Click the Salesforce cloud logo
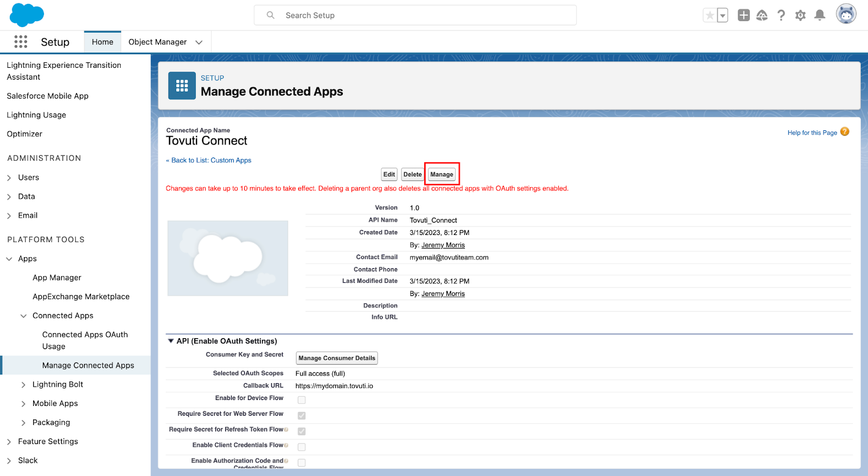Viewport: 868px width, 476px height. click(x=27, y=15)
